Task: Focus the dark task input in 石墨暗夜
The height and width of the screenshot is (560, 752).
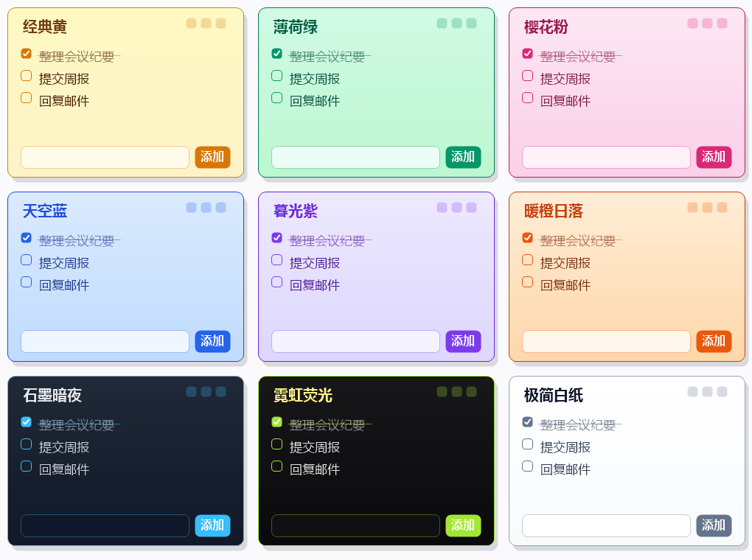Action: [105, 525]
